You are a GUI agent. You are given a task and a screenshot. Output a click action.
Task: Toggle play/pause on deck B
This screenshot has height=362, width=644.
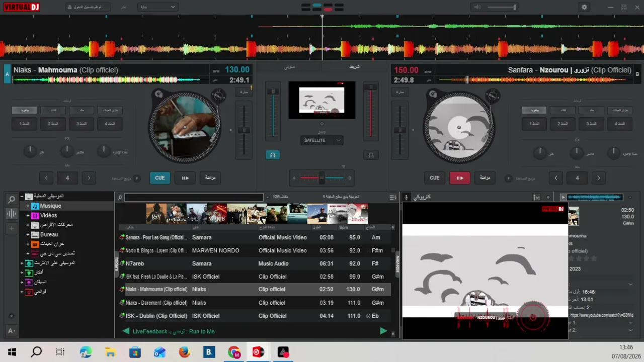pyautogui.click(x=459, y=177)
